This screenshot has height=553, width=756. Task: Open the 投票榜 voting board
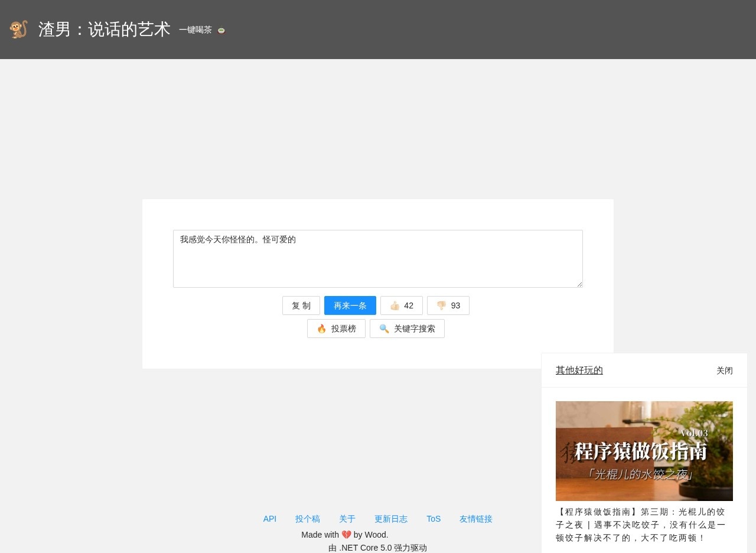(x=336, y=328)
